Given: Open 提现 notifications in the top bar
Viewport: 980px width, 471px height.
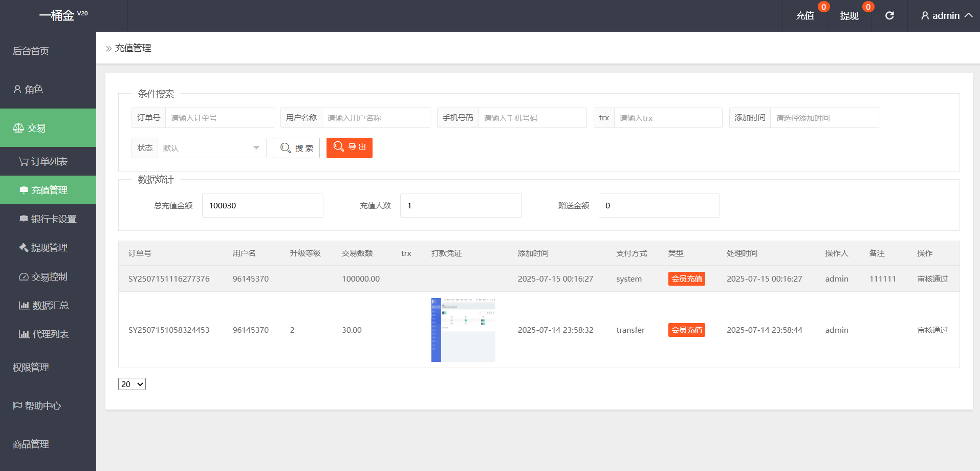Looking at the screenshot, I should pos(850,16).
